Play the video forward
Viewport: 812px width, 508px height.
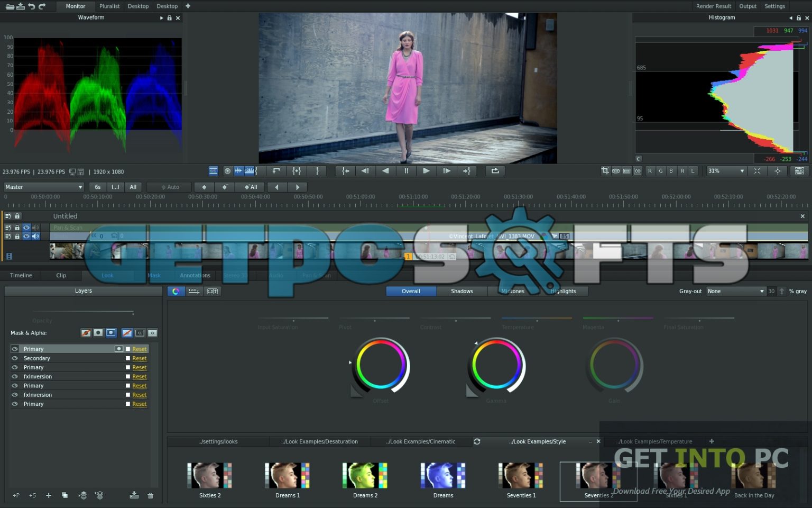tap(426, 171)
